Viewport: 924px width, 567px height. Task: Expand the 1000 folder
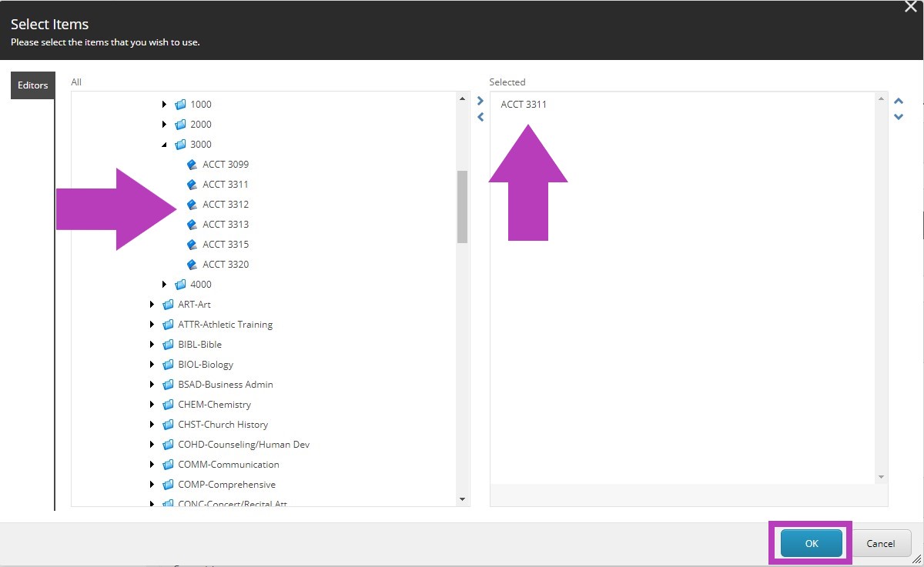[x=165, y=104]
